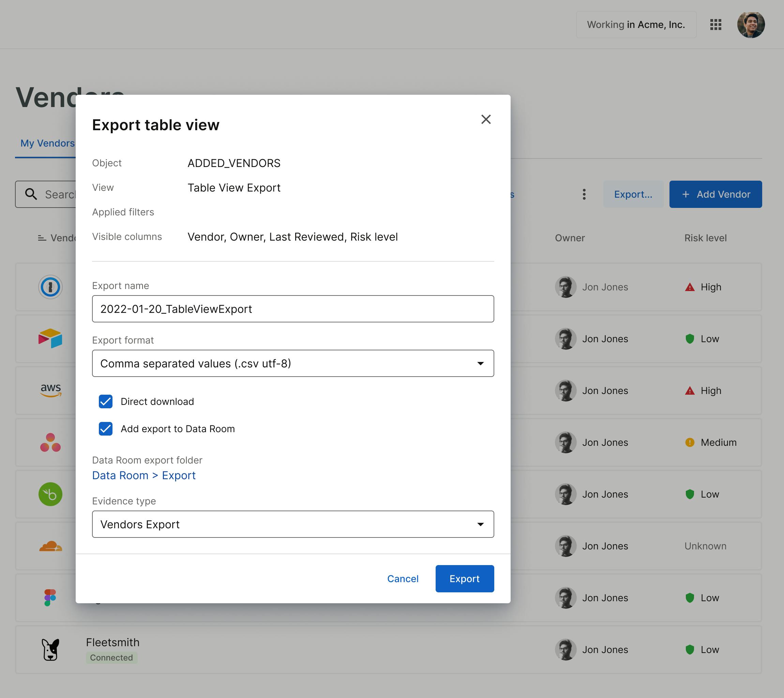The image size is (784, 698).
Task: Uncheck the Direct download checkbox
Action: [105, 401]
